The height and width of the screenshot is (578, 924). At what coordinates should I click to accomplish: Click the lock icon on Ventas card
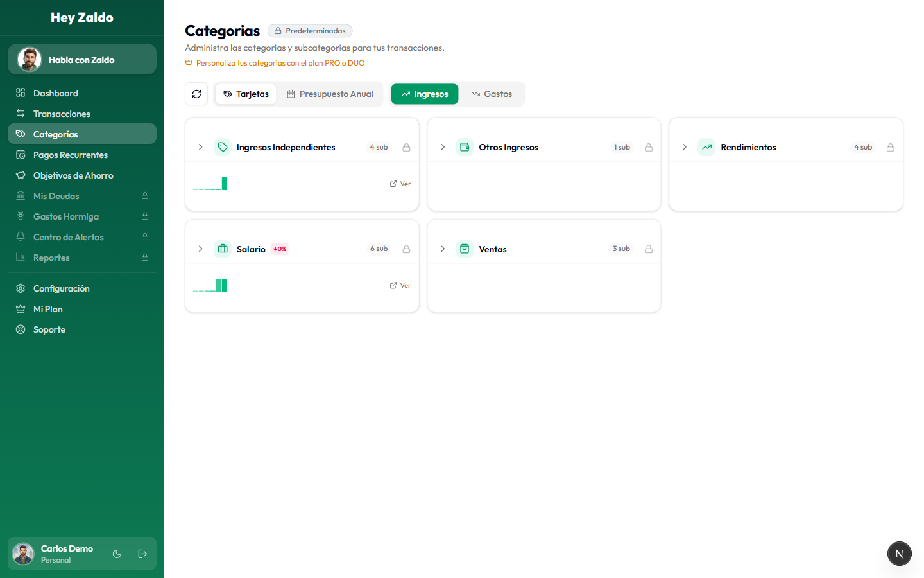[648, 249]
